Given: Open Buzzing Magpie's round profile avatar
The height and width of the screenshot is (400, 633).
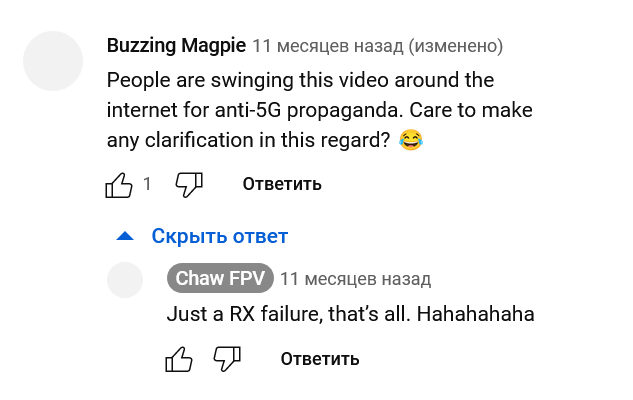Looking at the screenshot, I should 53,61.
